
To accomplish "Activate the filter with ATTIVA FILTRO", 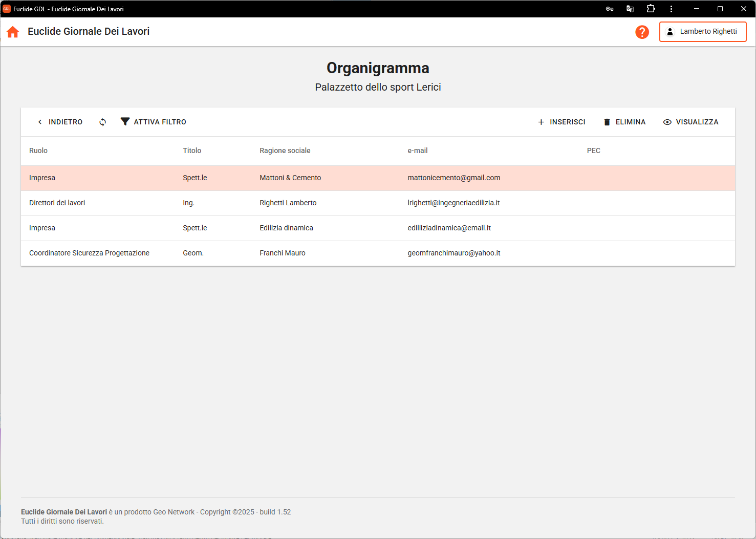I will click(x=154, y=122).
